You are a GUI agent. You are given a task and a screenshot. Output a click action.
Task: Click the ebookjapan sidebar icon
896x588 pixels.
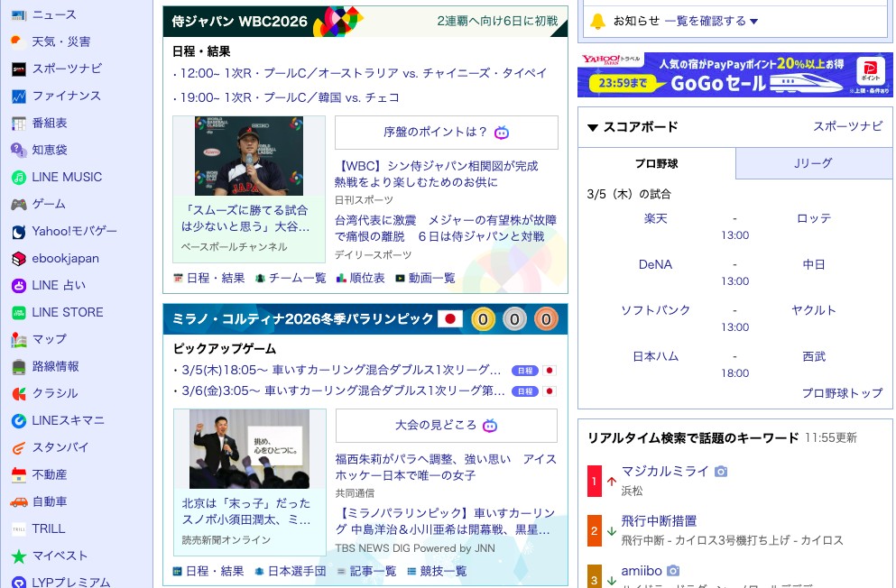pyautogui.click(x=18, y=259)
